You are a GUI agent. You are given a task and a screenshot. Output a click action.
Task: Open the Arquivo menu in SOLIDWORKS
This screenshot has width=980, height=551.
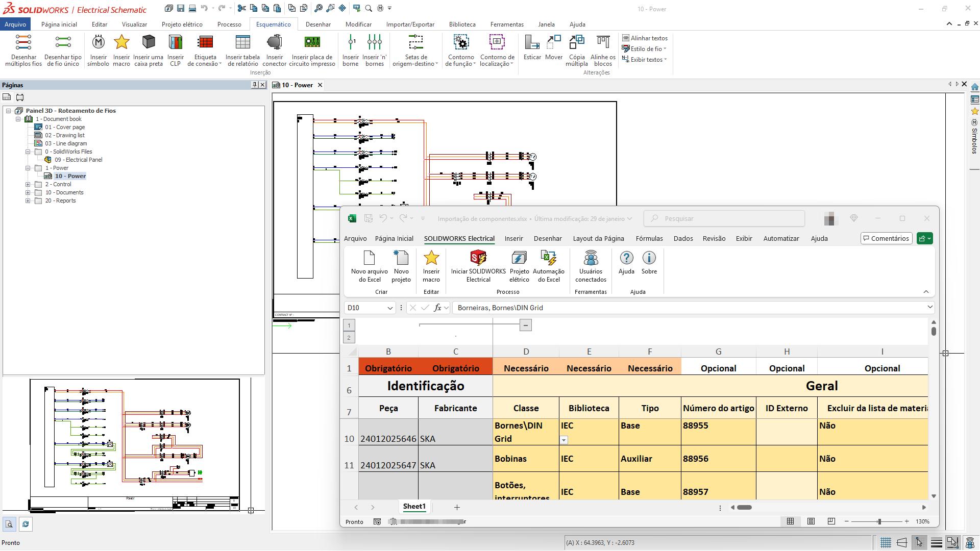(x=15, y=24)
